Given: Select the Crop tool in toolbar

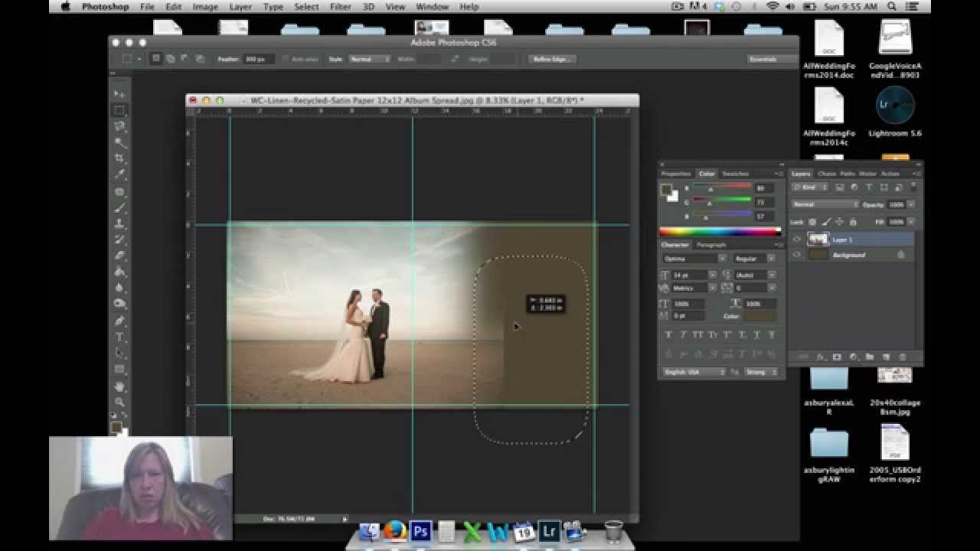Looking at the screenshot, I should (x=119, y=158).
